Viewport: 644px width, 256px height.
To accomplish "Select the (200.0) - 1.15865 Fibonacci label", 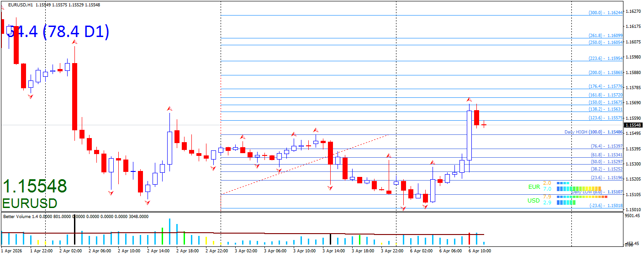I will 606,73.
